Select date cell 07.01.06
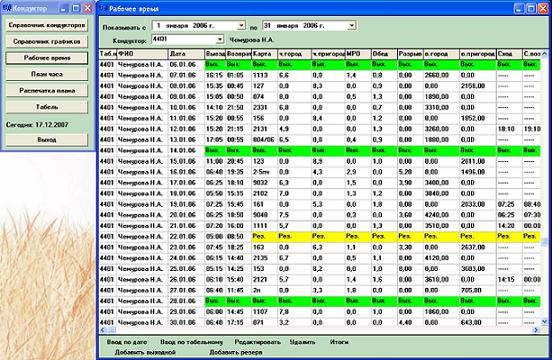 point(186,75)
